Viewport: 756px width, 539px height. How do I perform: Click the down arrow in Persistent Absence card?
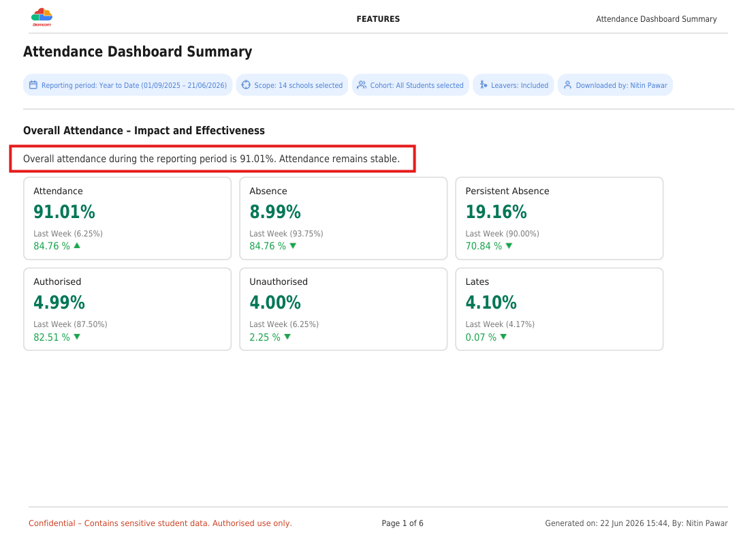click(x=509, y=246)
